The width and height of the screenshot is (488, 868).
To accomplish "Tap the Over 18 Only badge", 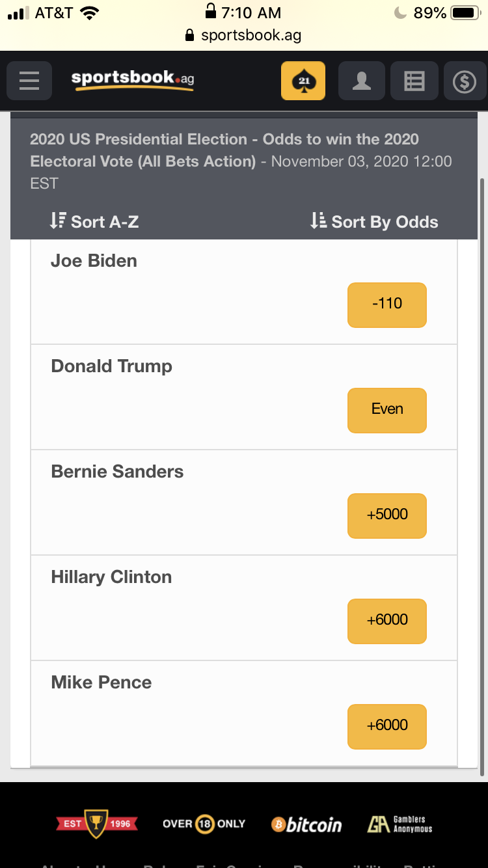I will (204, 824).
